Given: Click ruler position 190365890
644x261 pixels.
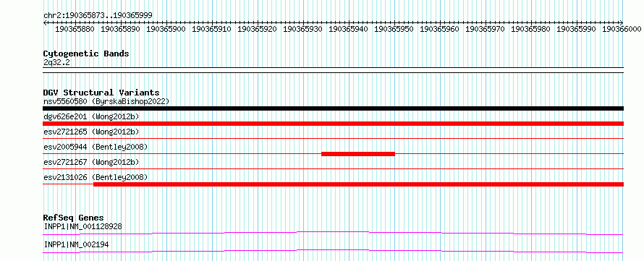Looking at the screenshot, I should click(120, 29).
